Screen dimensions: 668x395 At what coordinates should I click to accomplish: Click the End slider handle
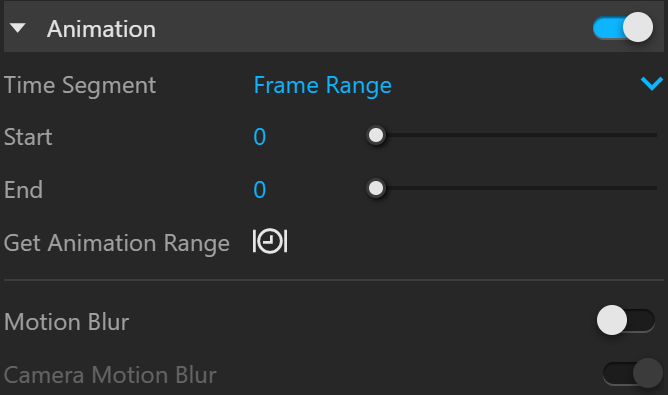coord(376,188)
